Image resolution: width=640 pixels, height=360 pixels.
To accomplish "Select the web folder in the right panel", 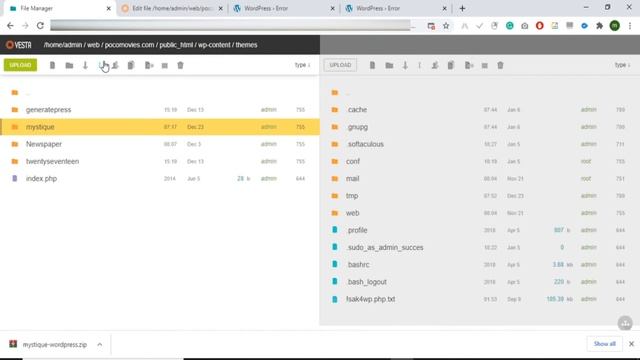I will [x=480, y=213].
